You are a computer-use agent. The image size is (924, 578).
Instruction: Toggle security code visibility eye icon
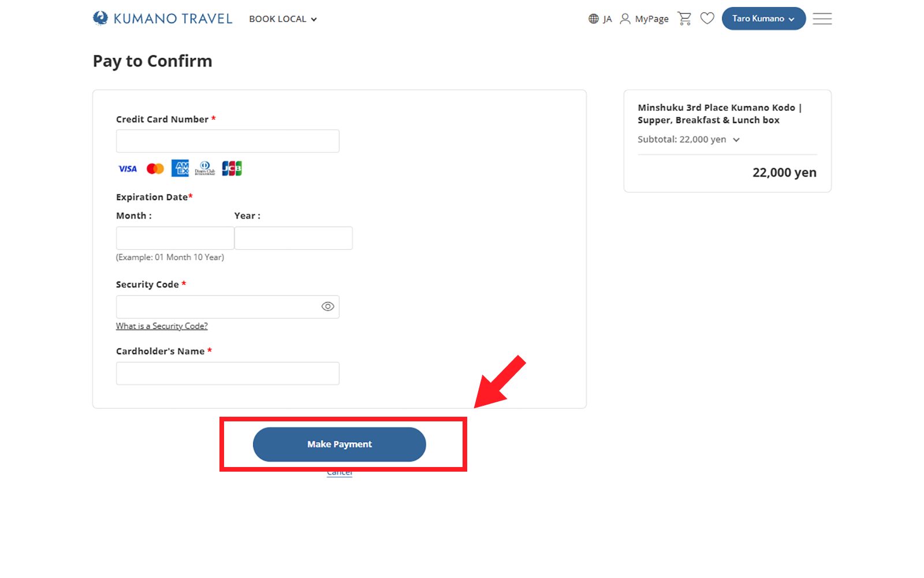[x=327, y=307]
